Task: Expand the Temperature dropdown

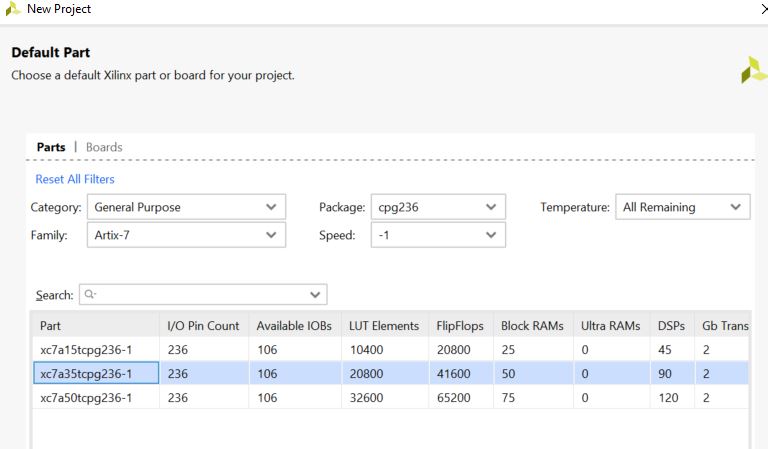Action: pyautogui.click(x=682, y=207)
